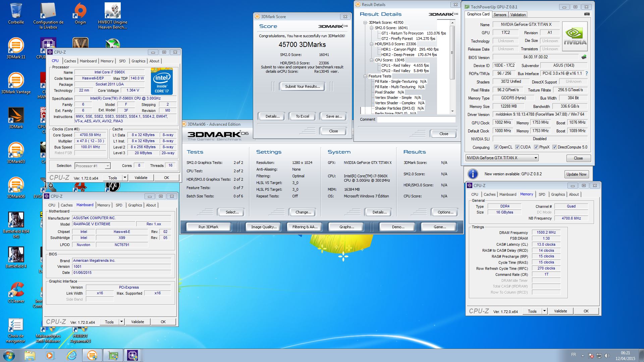Viewport: 644px width, 362px height.
Task: Collapse the Feature Tests tree node
Action: point(365,76)
